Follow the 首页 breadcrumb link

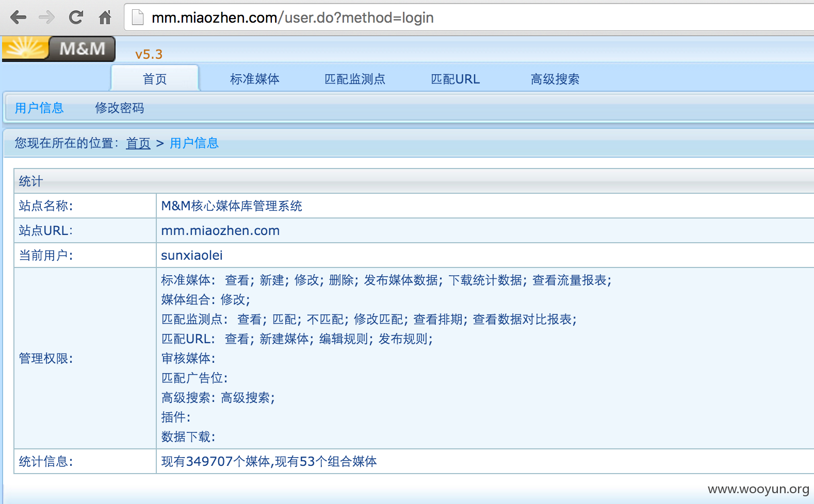click(x=138, y=143)
